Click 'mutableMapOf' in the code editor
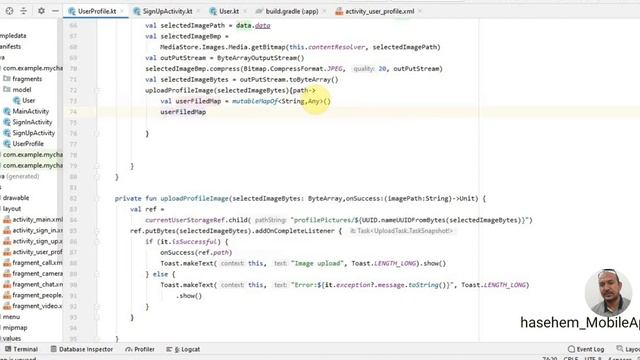 (255, 101)
